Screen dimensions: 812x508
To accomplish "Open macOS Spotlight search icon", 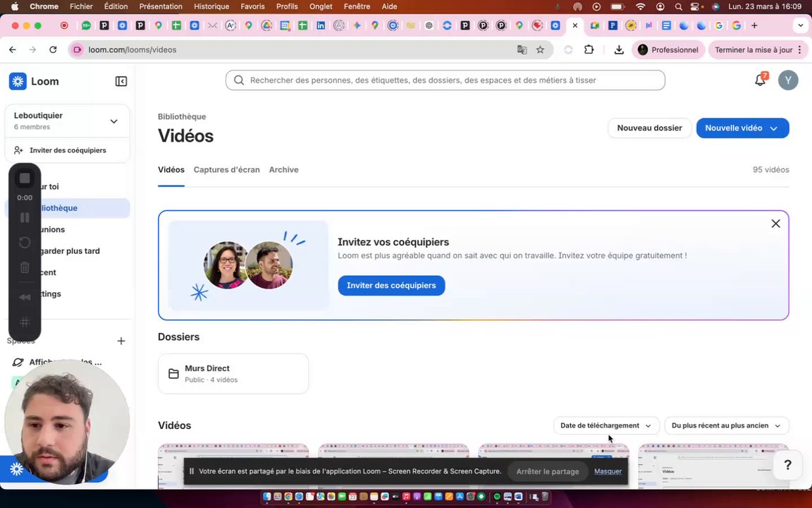I will pyautogui.click(x=678, y=7).
